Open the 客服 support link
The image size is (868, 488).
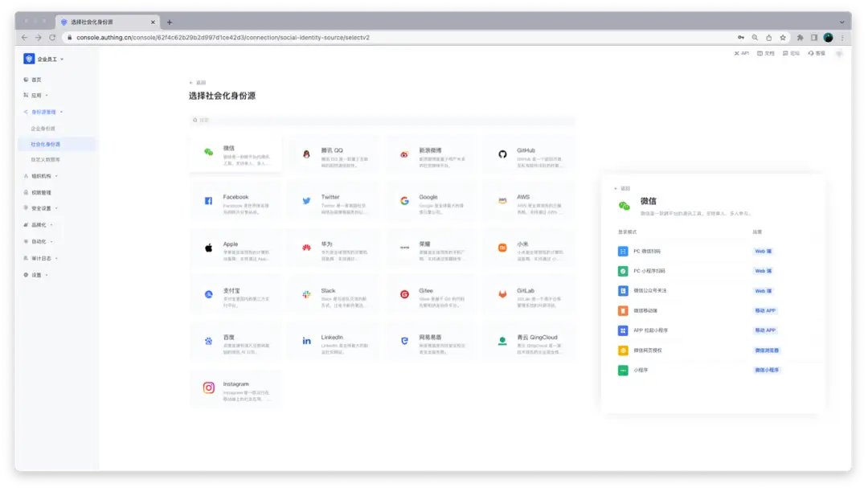[x=817, y=53]
